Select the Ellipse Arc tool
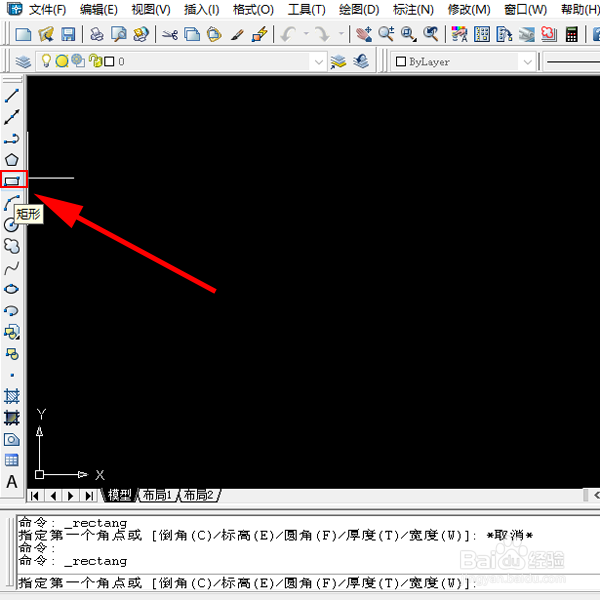 click(11, 310)
